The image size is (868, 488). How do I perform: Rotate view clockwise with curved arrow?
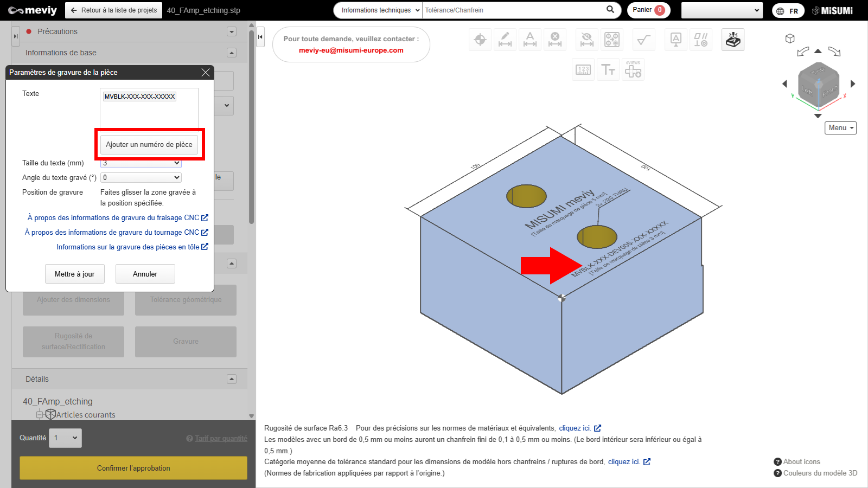coord(834,52)
